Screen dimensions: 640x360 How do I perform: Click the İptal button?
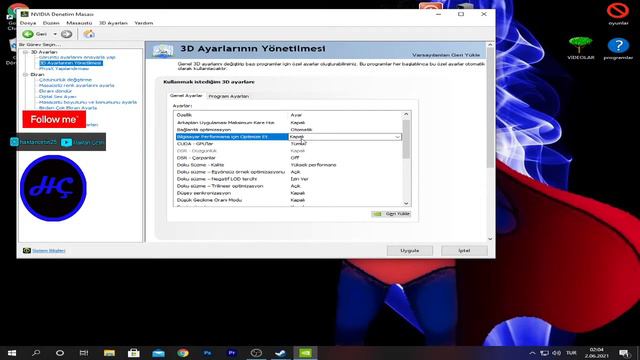(464, 251)
